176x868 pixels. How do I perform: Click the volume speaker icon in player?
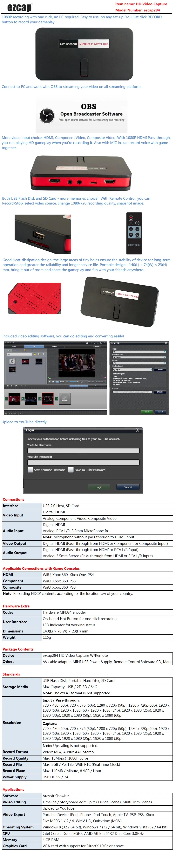(67, 382)
